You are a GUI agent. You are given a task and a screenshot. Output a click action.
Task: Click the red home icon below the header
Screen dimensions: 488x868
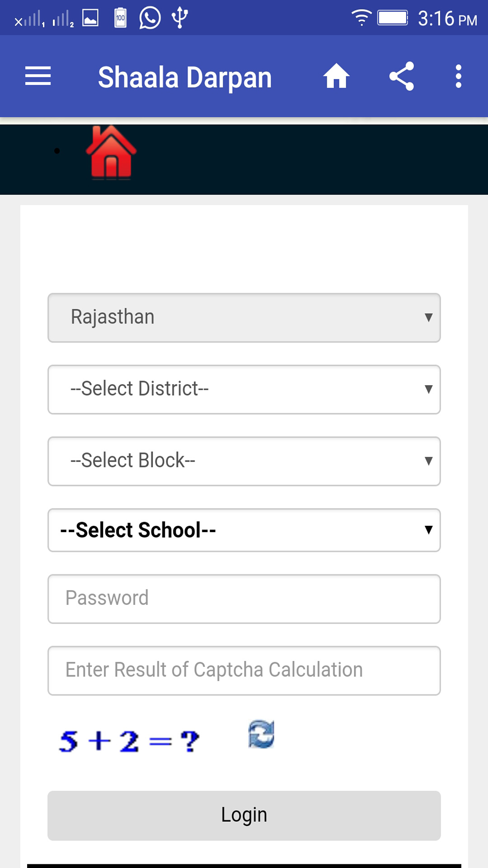(110, 154)
